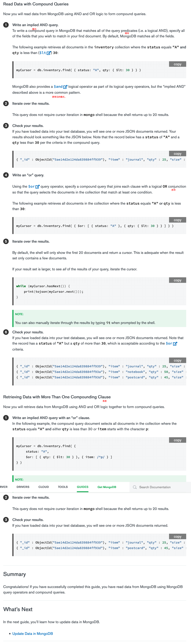Image resolution: width=191 pixels, height=644 pixels.
Task: Open external-link icon after $or query operator
Action: tap(37, 186)
